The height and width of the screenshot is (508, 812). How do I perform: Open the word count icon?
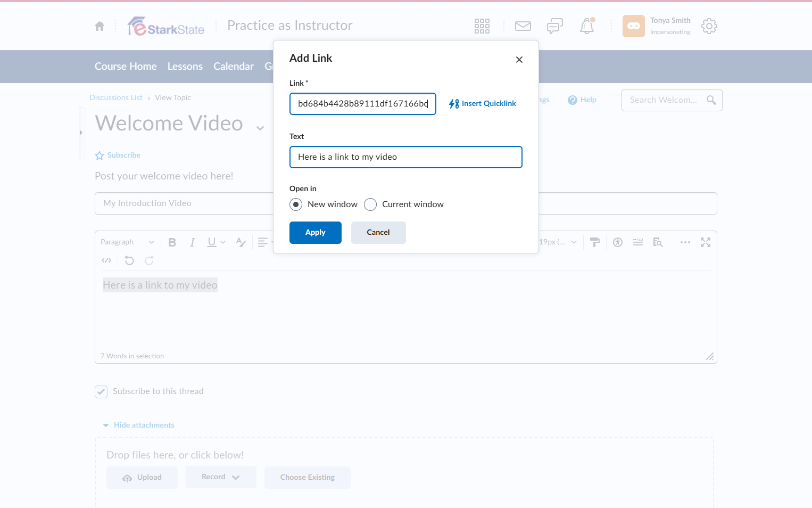(638, 242)
